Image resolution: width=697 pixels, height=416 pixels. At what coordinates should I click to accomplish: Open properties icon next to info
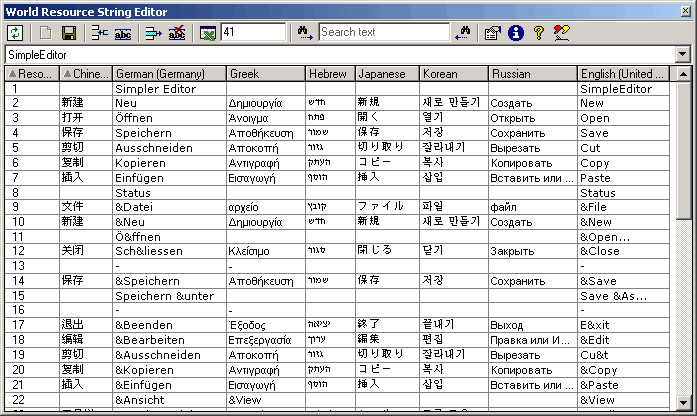click(x=492, y=32)
